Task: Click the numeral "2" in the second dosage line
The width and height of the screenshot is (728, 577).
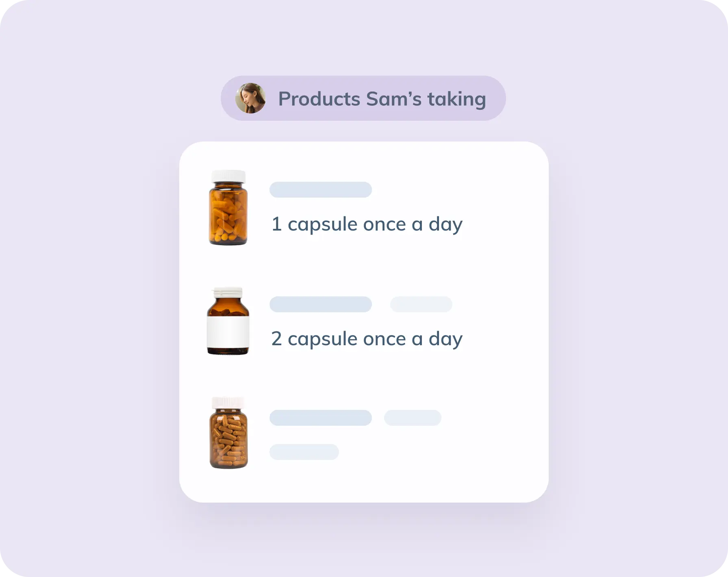Action: tap(276, 339)
